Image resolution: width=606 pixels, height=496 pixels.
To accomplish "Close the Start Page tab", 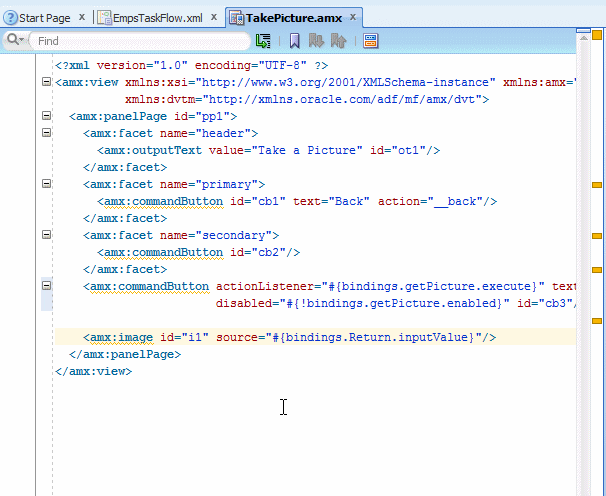I will 82,17.
